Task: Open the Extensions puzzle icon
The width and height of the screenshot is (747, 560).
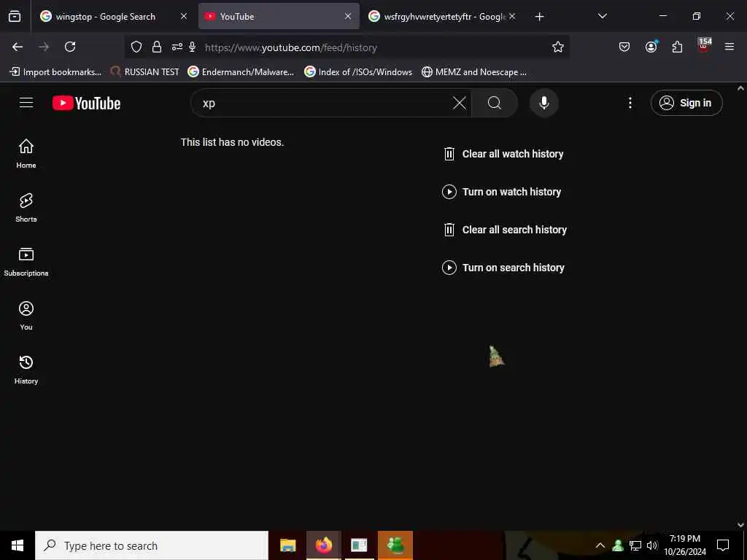Action: (678, 47)
